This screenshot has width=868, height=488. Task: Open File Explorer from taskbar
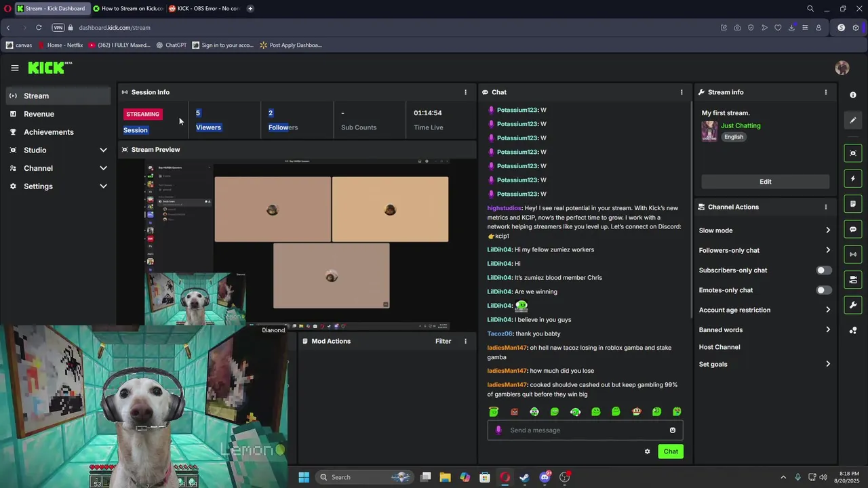[x=445, y=477]
